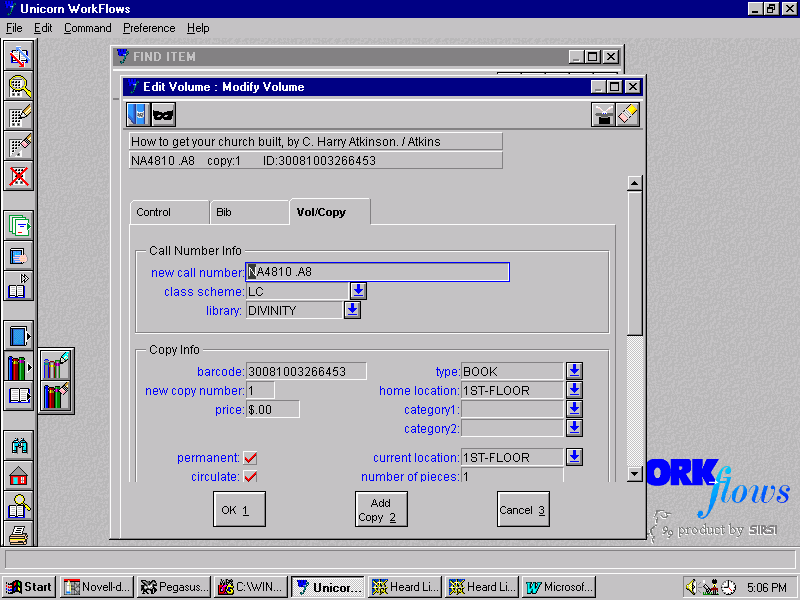Switch to the Pegasus taskbar button
The height and width of the screenshot is (600, 800).
174,587
